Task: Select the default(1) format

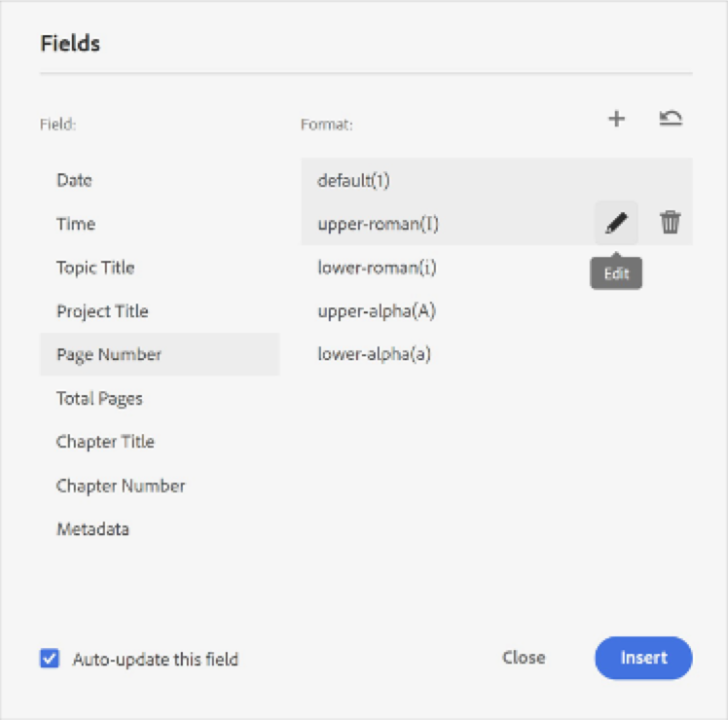Action: (353, 180)
